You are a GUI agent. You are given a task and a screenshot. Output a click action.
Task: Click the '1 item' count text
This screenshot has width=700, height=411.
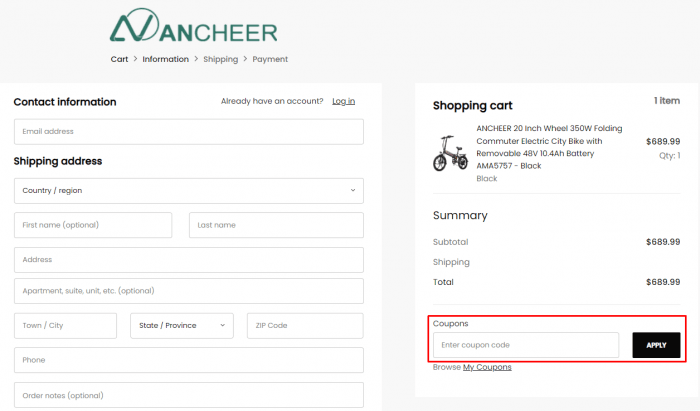(x=667, y=101)
